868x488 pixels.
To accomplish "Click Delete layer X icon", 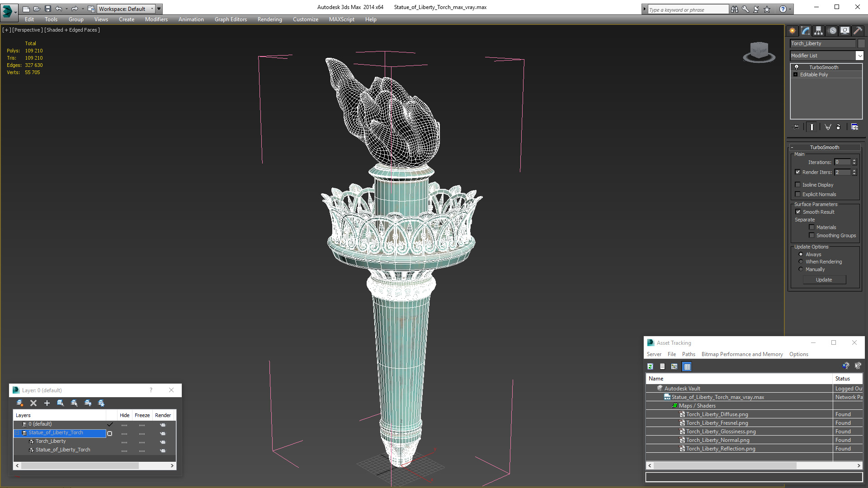I will [33, 403].
